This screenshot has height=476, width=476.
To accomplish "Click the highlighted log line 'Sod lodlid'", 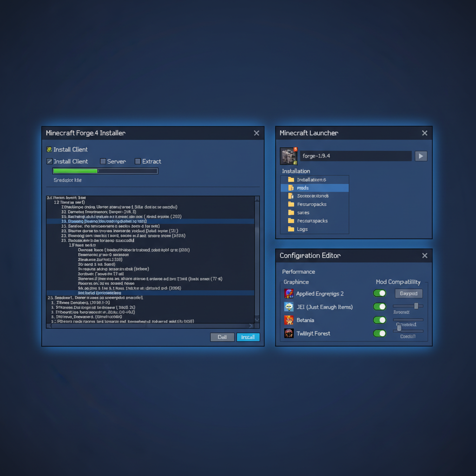I will click(150, 293).
